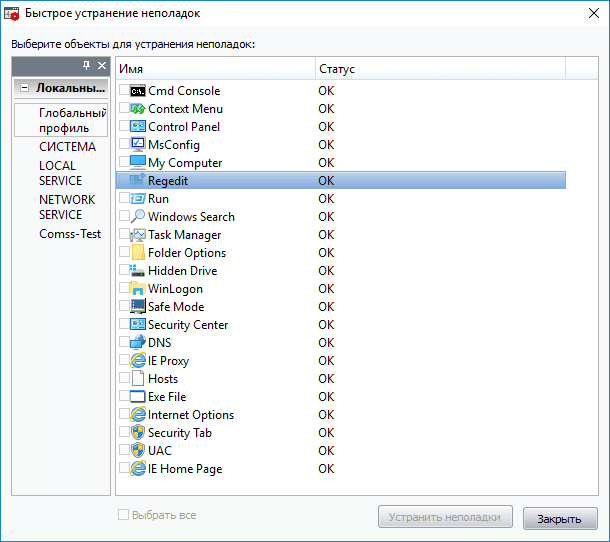
Task: Click the pin icon on the profile panel
Action: (x=86, y=65)
